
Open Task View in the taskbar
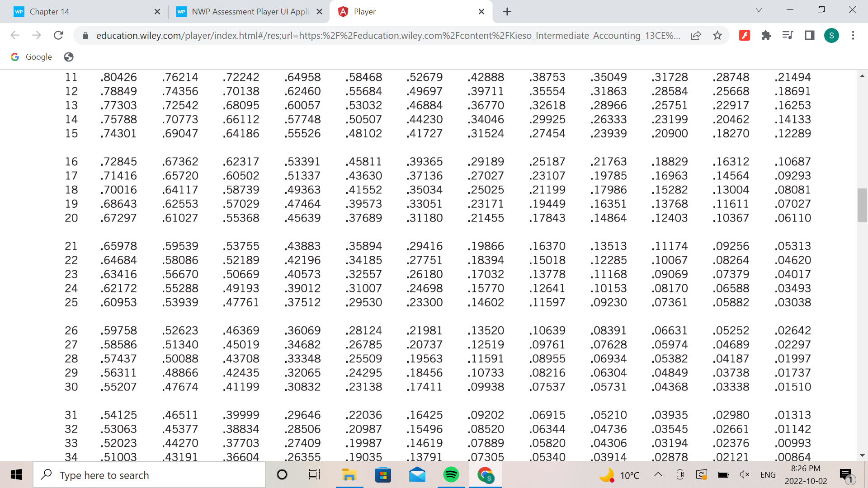click(x=314, y=475)
